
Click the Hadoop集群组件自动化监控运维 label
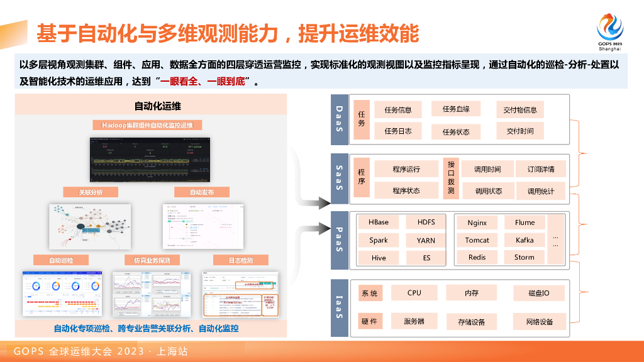click(x=147, y=125)
